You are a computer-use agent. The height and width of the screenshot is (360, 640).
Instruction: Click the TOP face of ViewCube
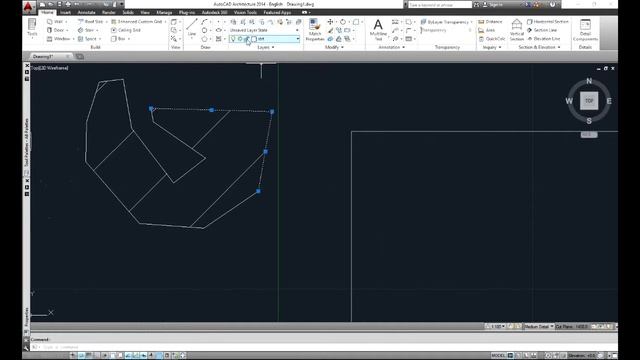click(589, 100)
